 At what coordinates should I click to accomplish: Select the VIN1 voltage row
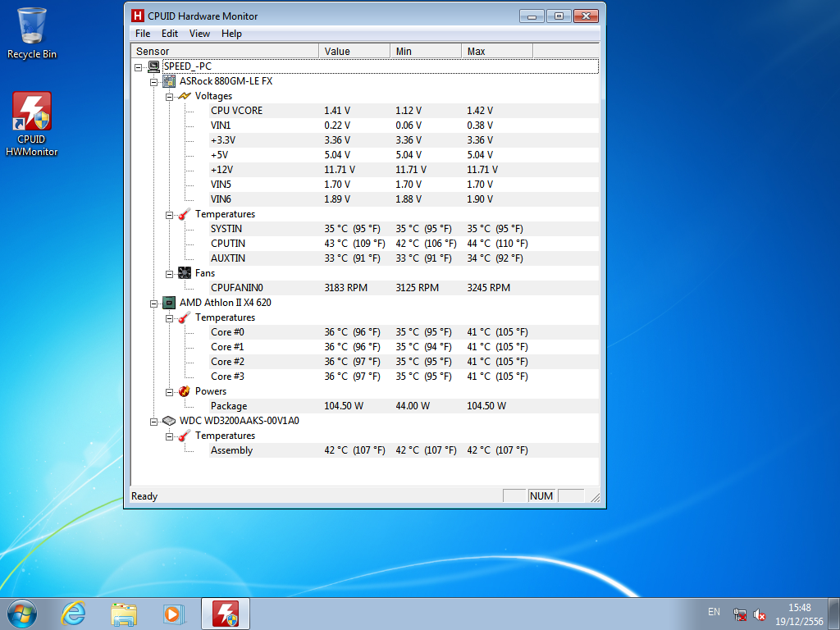tap(404, 126)
